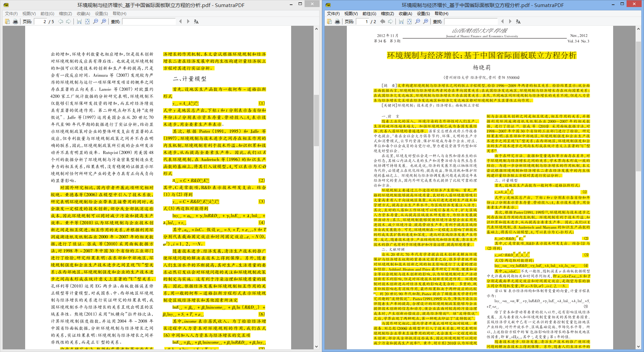Click the left window vertical scrollbar thumb
The image size is (644, 352).
tap(316, 121)
